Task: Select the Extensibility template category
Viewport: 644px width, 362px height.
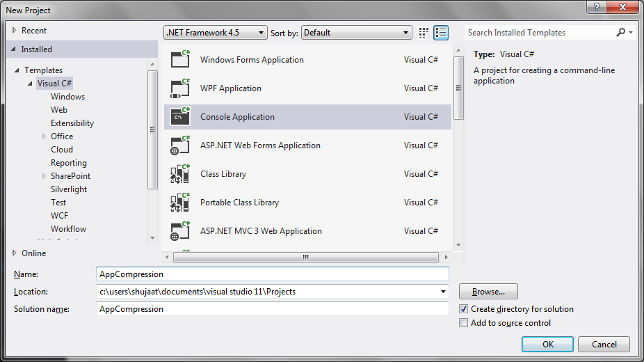Action: click(x=72, y=123)
